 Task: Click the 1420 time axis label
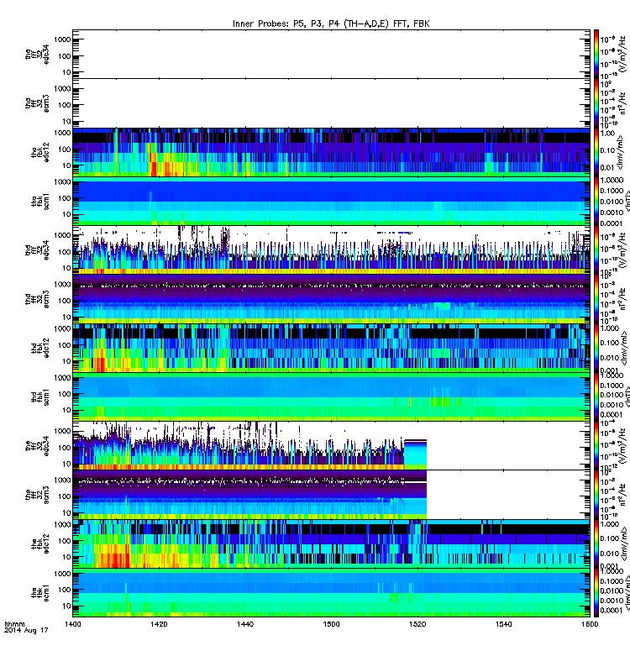pyautogui.click(x=159, y=624)
